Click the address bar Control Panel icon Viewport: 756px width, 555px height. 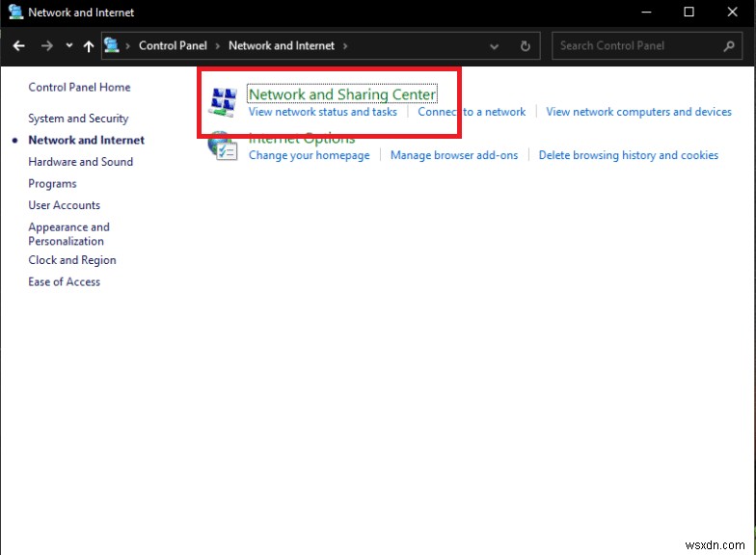coord(112,45)
